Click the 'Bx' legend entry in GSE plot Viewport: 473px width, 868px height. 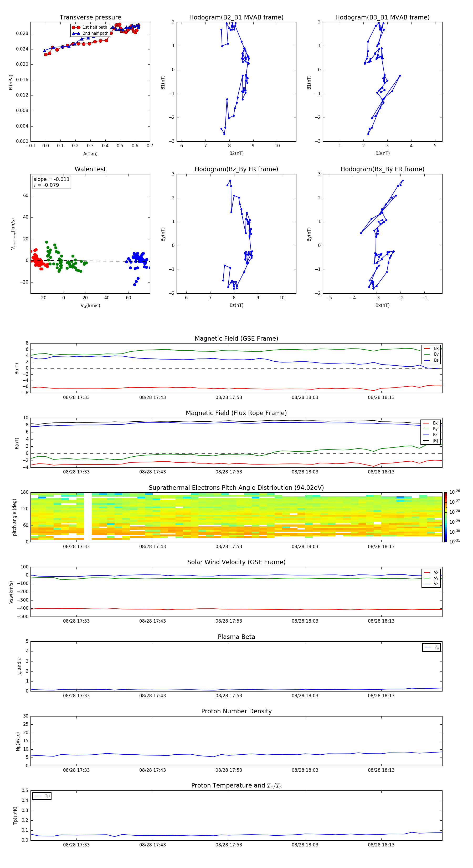pos(431,349)
